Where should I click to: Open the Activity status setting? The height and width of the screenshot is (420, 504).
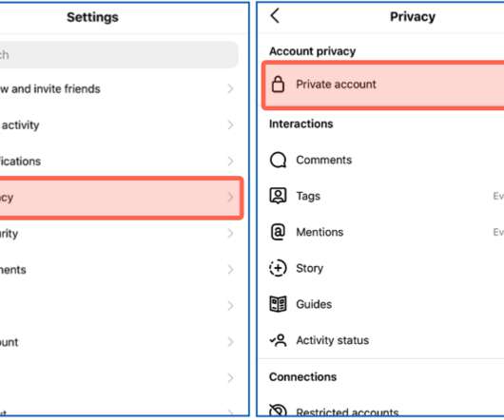[381, 340]
